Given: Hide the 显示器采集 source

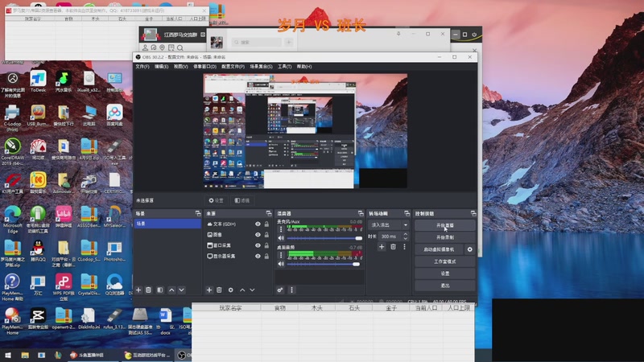Looking at the screenshot, I should tap(258, 256).
